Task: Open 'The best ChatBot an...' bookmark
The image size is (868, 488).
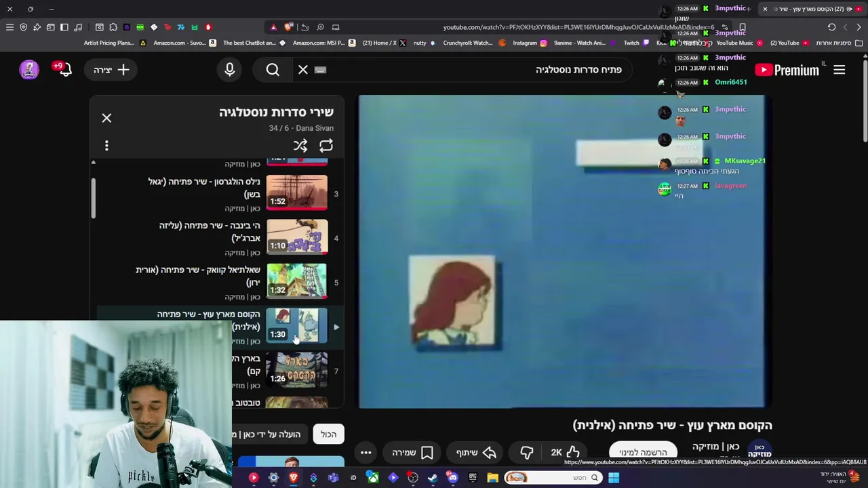Action: click(255, 43)
